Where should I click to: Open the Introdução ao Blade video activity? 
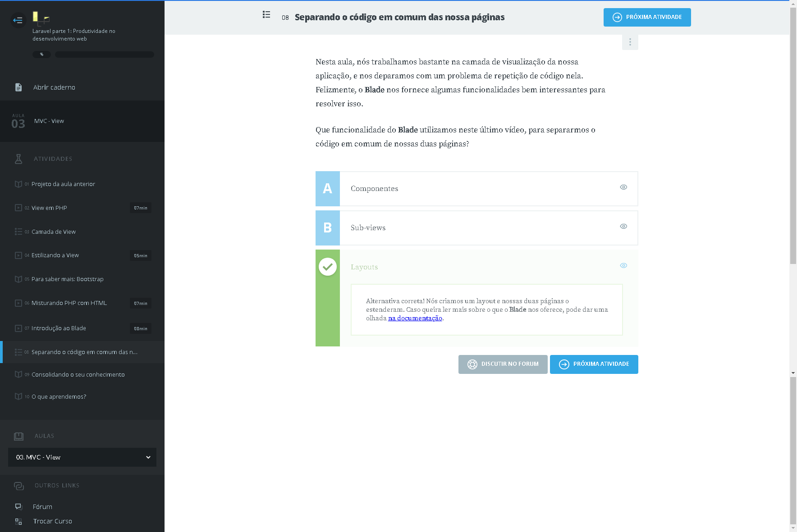[59, 328]
